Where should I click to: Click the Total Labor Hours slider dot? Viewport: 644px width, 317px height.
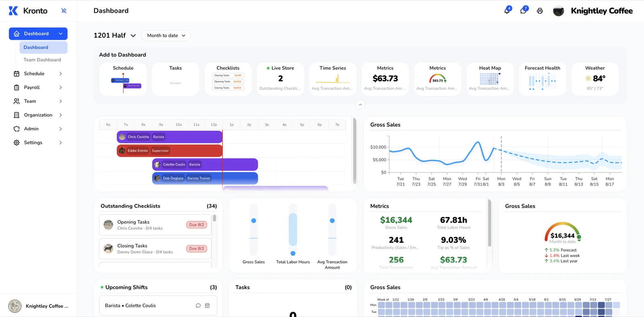pyautogui.click(x=293, y=253)
